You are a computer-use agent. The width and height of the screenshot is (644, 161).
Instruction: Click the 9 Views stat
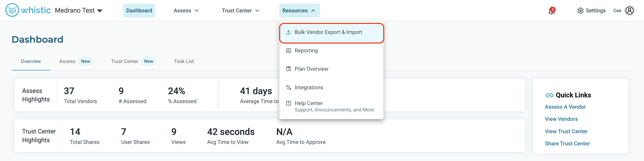click(178, 136)
